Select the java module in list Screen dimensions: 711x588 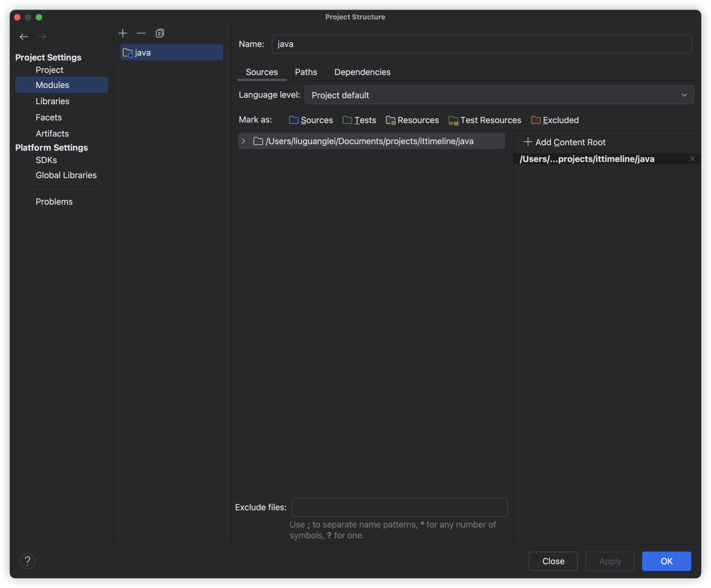pyautogui.click(x=172, y=53)
